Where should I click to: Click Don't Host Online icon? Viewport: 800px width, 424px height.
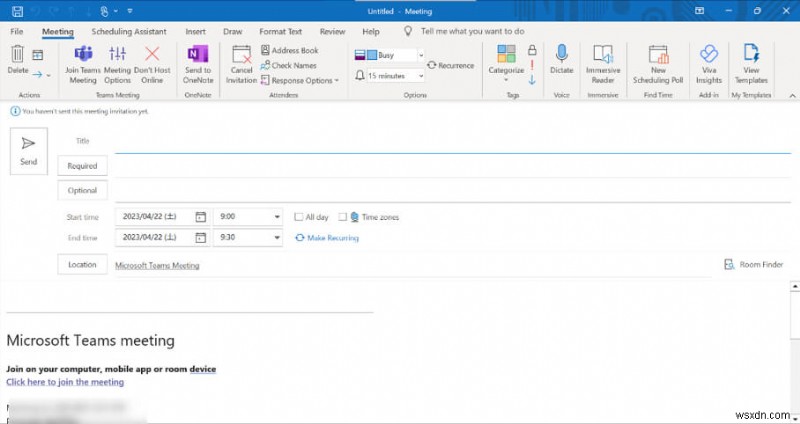coord(152,53)
